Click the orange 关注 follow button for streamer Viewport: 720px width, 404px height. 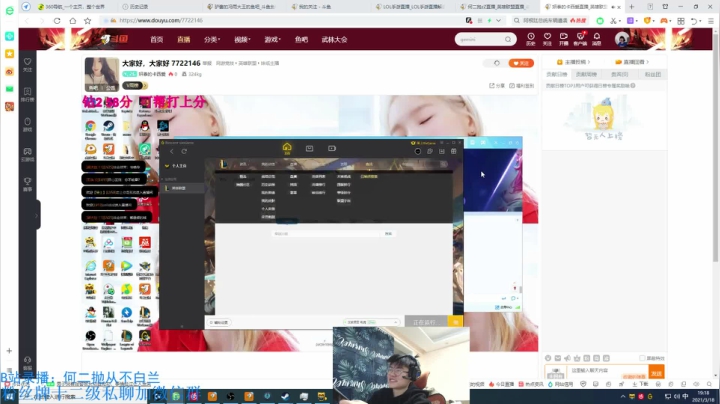click(521, 63)
